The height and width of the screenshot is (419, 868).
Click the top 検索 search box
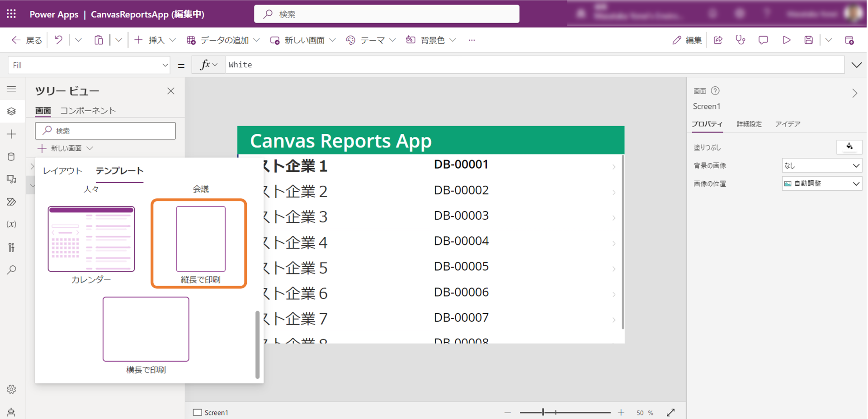point(387,14)
